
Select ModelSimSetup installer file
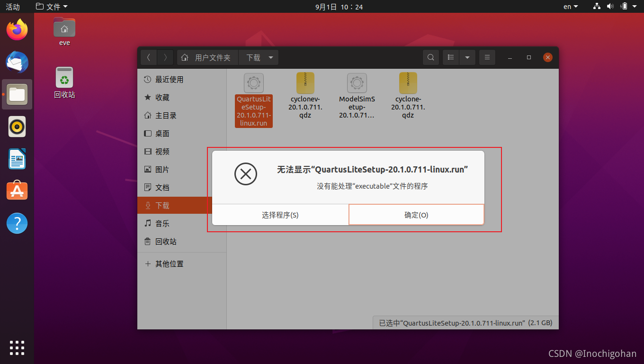pos(357,95)
